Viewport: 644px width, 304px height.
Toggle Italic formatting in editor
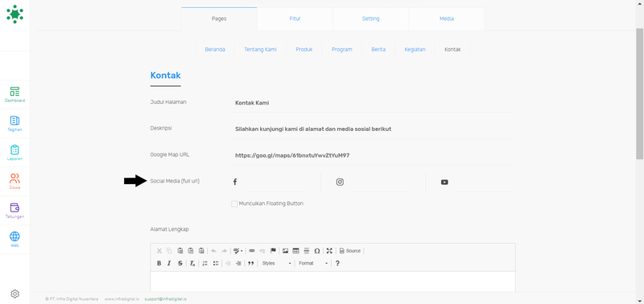click(169, 263)
